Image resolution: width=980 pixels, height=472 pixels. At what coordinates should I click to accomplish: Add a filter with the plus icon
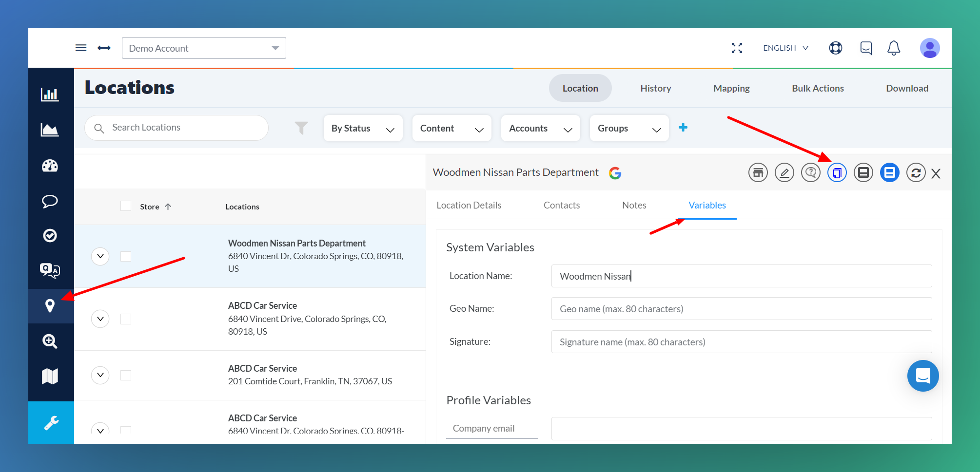(683, 128)
